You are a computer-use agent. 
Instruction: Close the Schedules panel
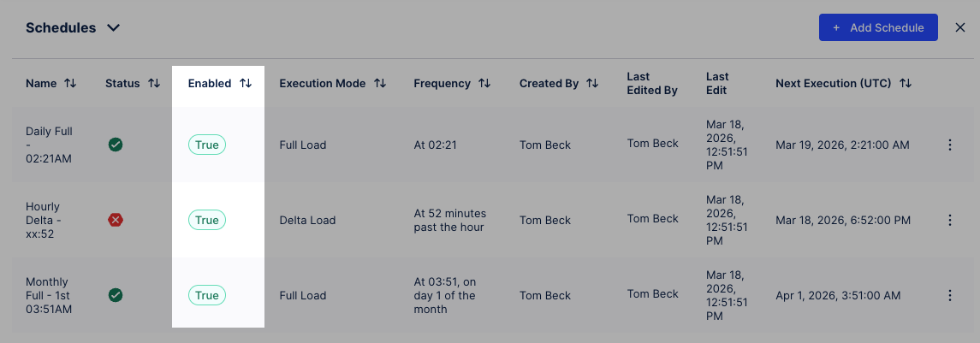tap(960, 27)
